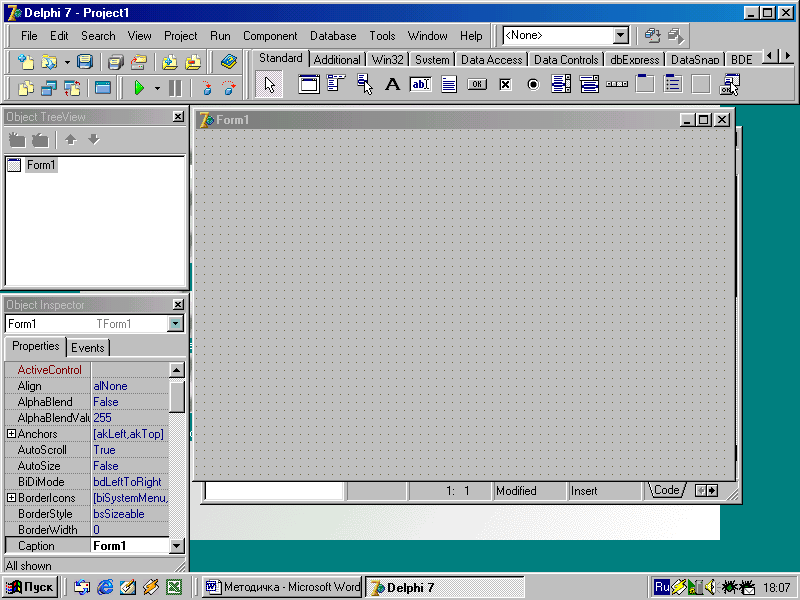Click the Save toolbar icon
This screenshot has width=800, height=600.
[x=85, y=62]
